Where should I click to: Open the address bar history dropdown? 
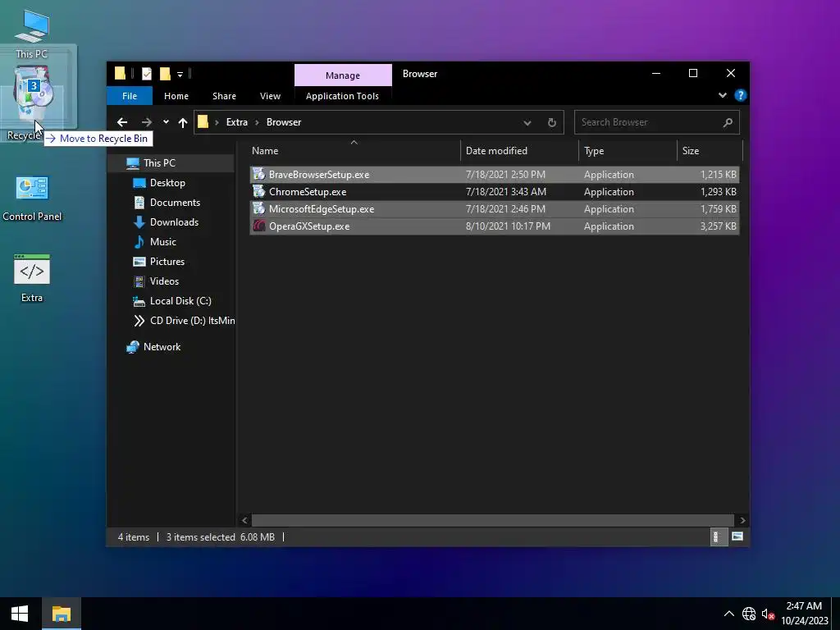527,123
